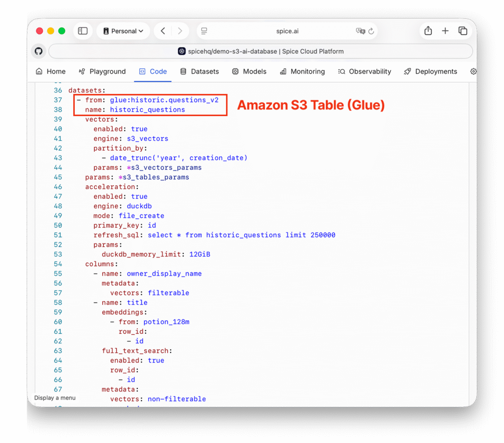Switch to the Playground tab
Viewport: 504px width, 443px height.
point(102,71)
